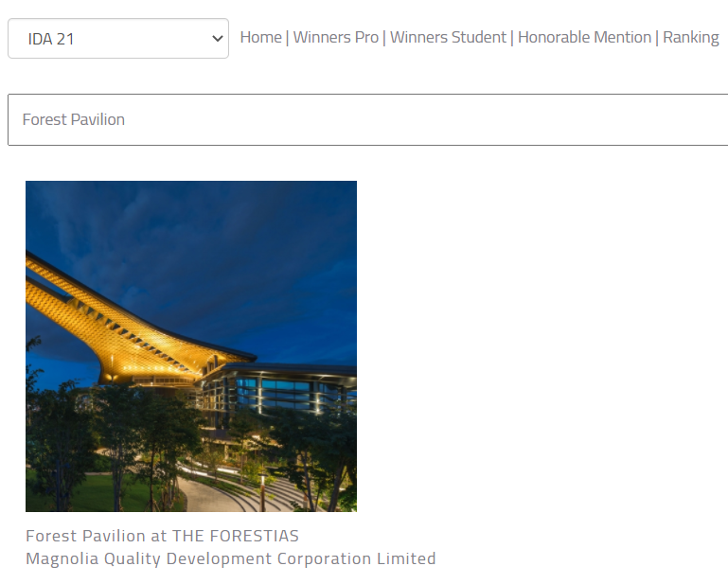728x584 pixels.
Task: Open the Forest Pavilion project thumbnail
Action: click(x=191, y=346)
